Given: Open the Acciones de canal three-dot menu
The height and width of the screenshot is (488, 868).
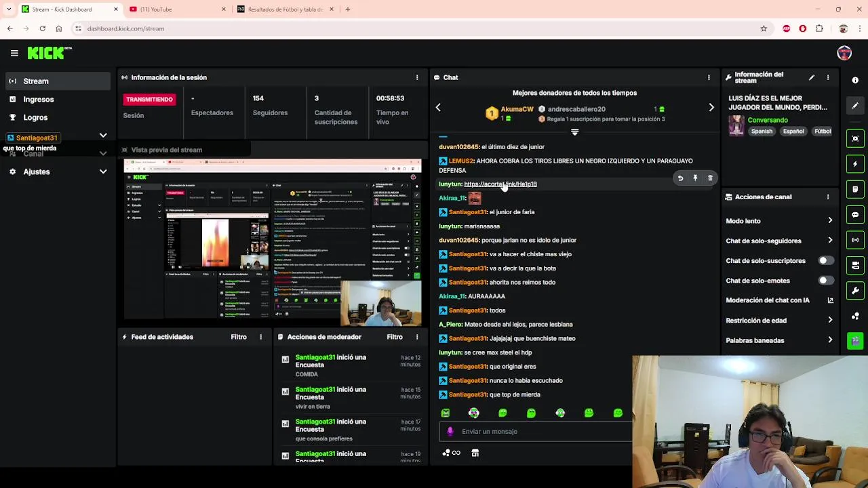Looking at the screenshot, I should tap(828, 197).
